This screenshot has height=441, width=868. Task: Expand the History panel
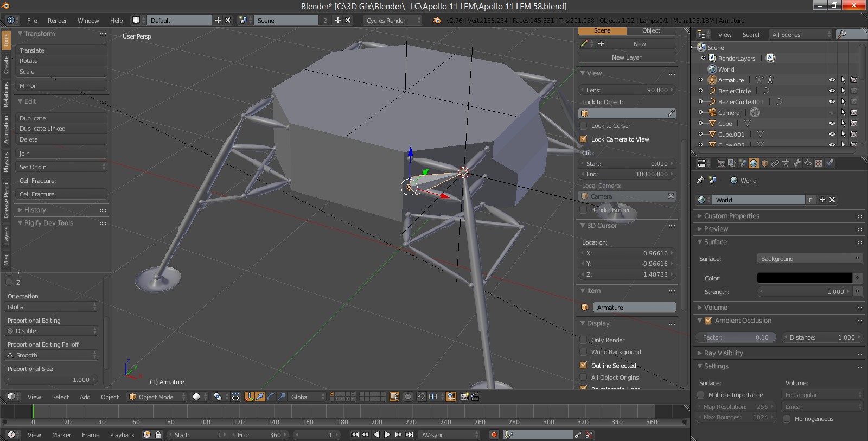tap(35, 210)
